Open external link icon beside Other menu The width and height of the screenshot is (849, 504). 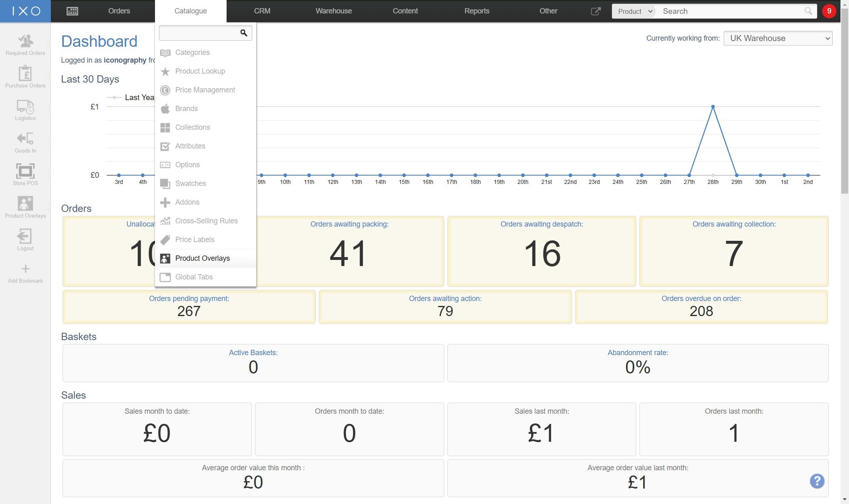pyautogui.click(x=596, y=11)
